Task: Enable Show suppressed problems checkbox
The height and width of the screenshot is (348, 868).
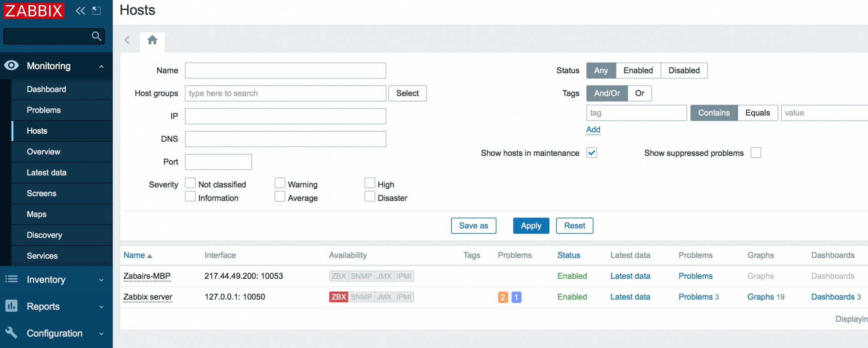Action: [756, 153]
